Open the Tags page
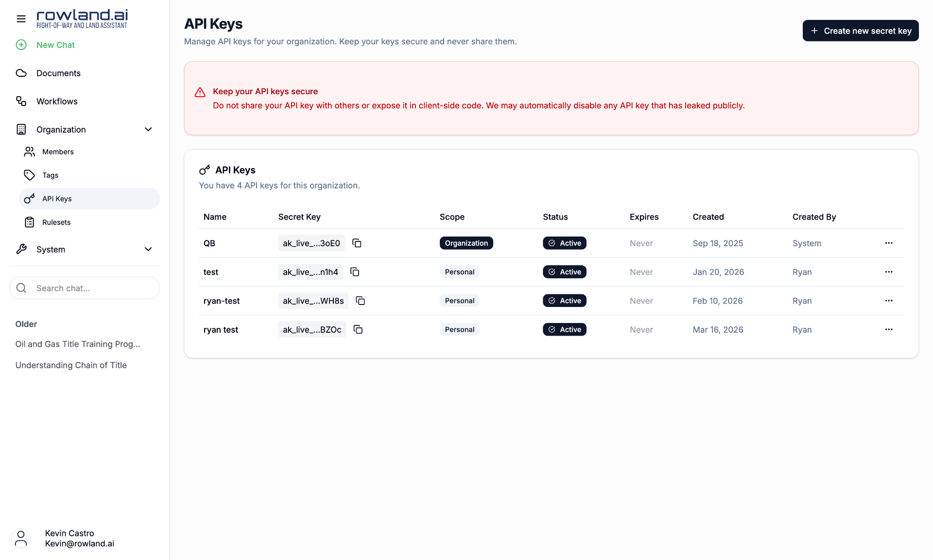933x560 pixels. pos(89,175)
